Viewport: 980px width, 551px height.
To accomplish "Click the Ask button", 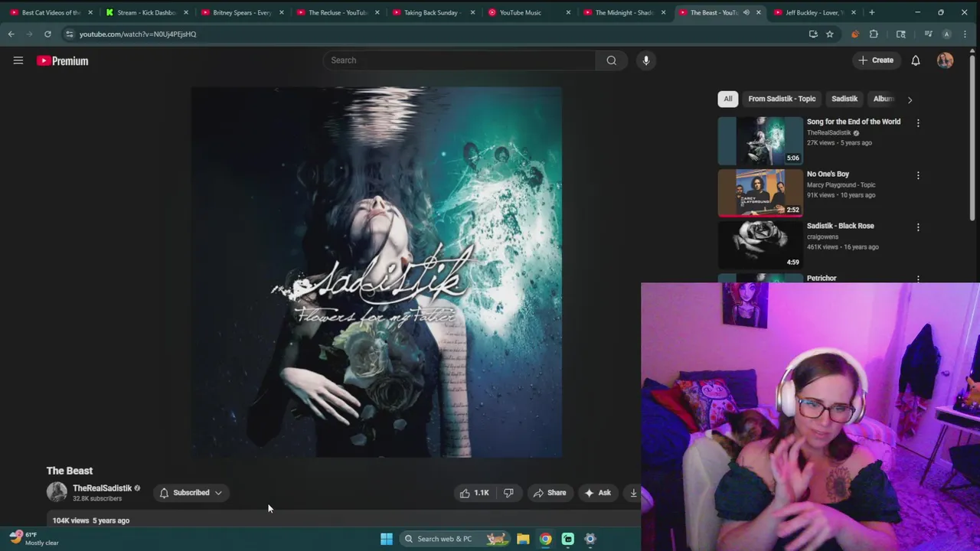I will pos(597,493).
